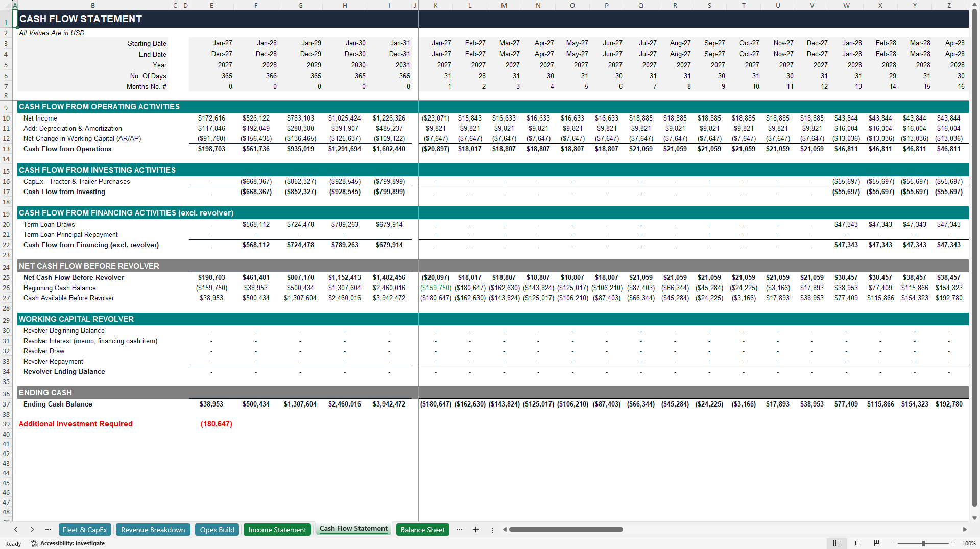Image resolution: width=980 pixels, height=549 pixels.
Task: Click 'Term Loan Draws' label
Action: click(49, 225)
